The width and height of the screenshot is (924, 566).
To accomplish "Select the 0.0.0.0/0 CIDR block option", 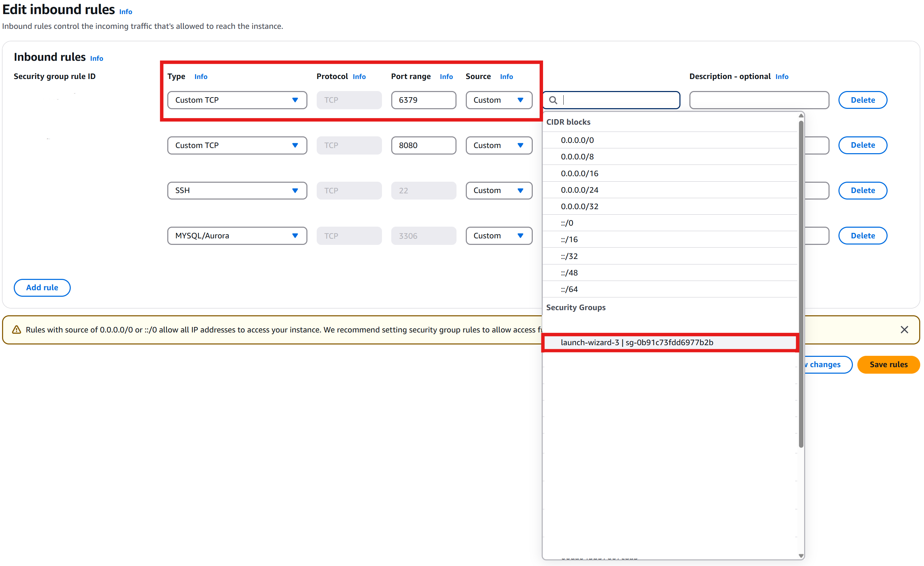I will (x=577, y=140).
